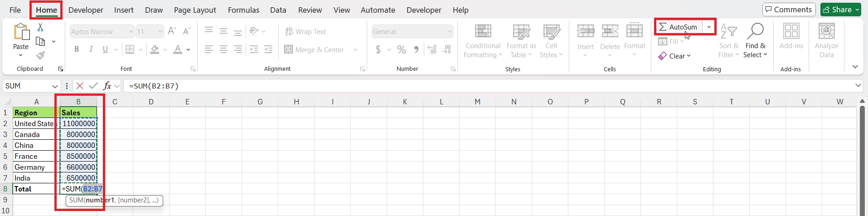Apply Top Align to cell
Image resolution: width=868 pixels, height=216 pixels.
tap(209, 31)
